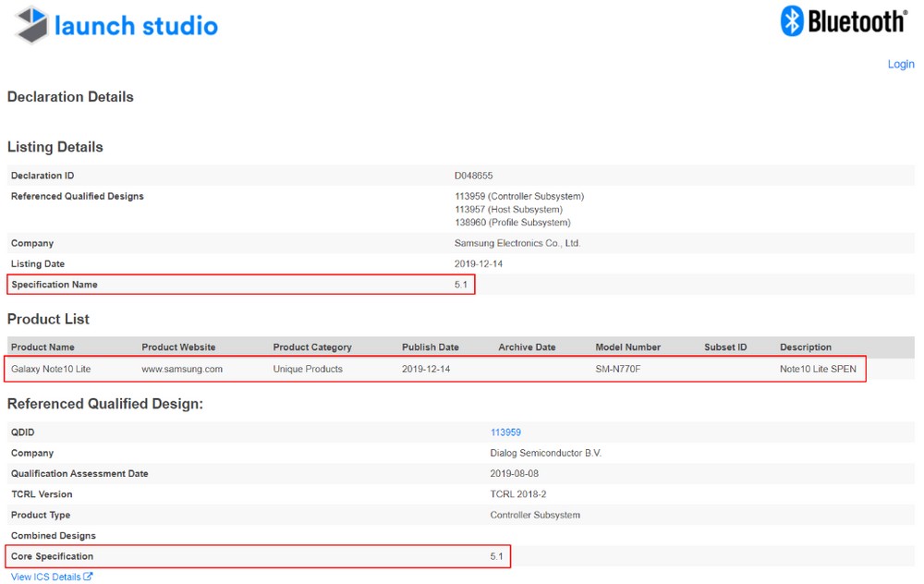
Task: Click the launch studio title text
Action: [136, 25]
